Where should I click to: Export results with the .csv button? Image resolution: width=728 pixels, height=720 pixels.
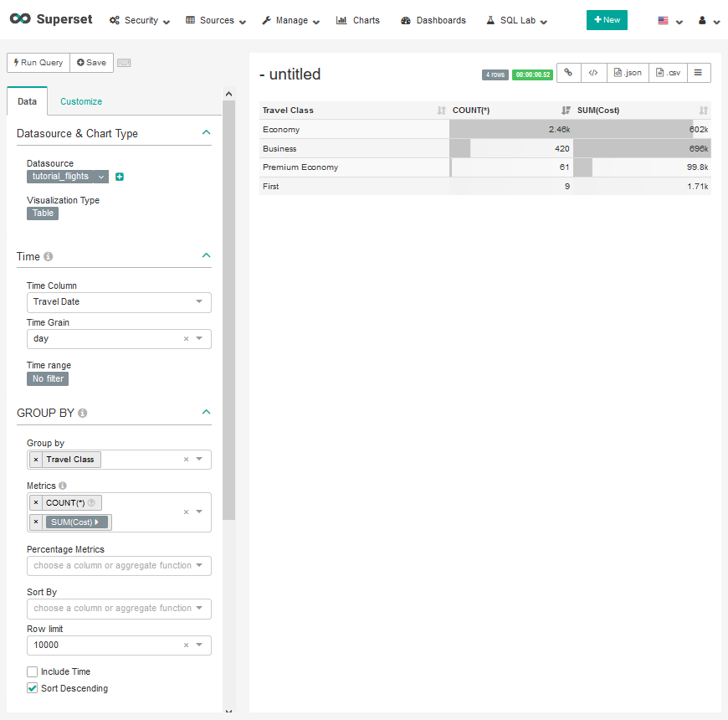click(x=668, y=73)
